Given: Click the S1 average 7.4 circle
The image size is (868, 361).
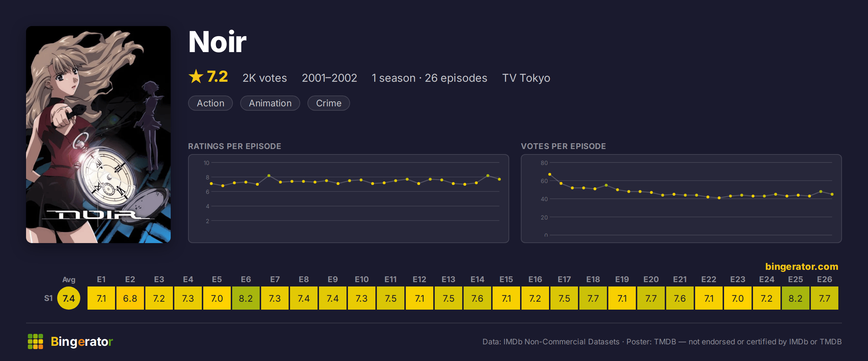Looking at the screenshot, I should point(69,298).
